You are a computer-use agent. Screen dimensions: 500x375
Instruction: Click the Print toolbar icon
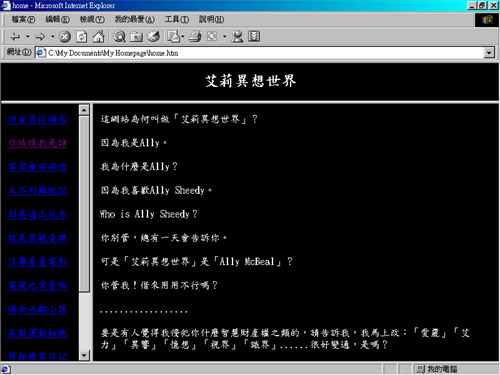(x=195, y=36)
